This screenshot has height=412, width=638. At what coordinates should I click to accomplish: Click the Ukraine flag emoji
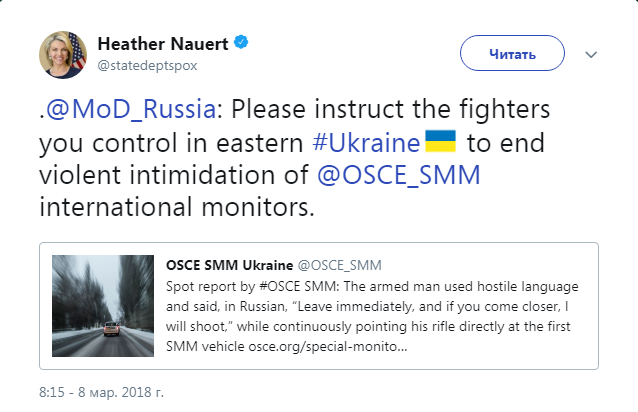point(440,141)
